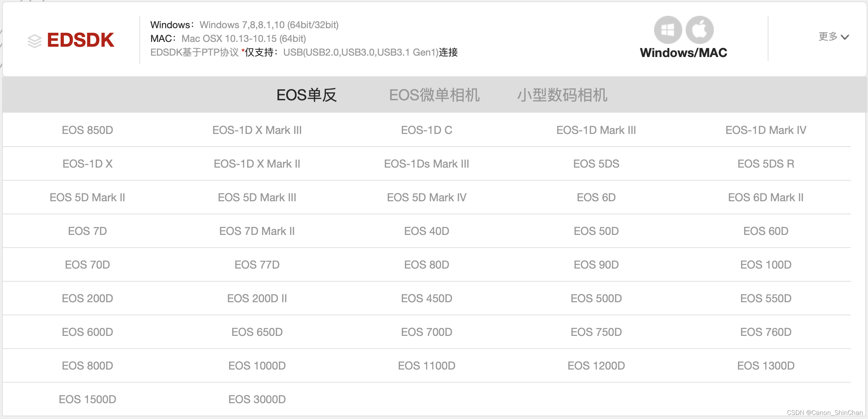Screen dimensions: 868x419
Task: Click the EOS 750D entry
Action: [x=596, y=332]
